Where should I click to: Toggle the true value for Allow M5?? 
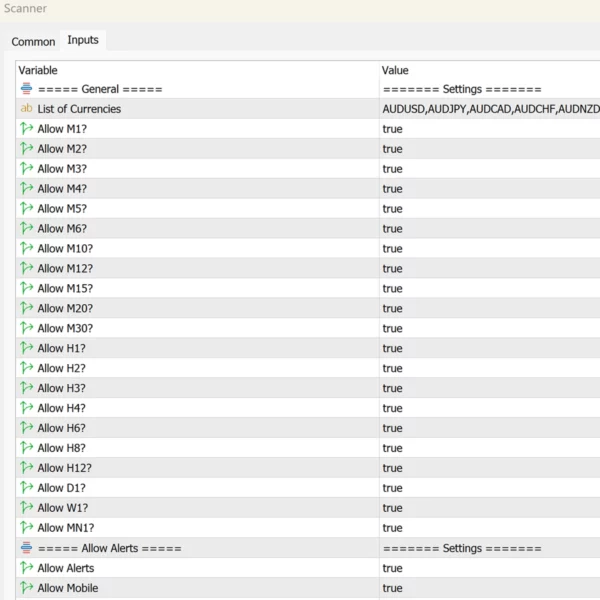pyautogui.click(x=392, y=209)
